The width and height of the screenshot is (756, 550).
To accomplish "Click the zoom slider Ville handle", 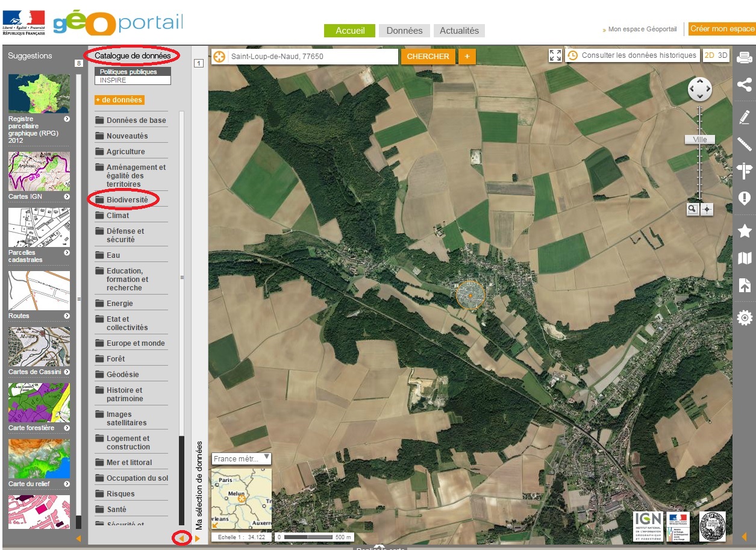I will (699, 139).
